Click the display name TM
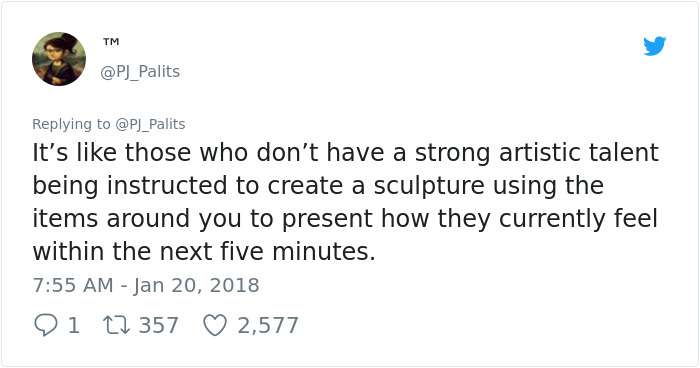700x368 pixels. point(111,42)
